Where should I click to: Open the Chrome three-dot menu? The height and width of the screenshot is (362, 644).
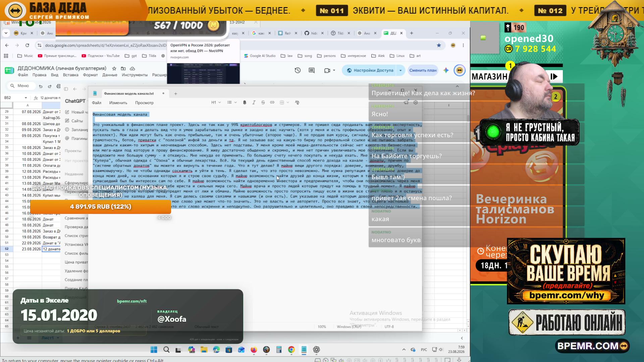click(463, 45)
